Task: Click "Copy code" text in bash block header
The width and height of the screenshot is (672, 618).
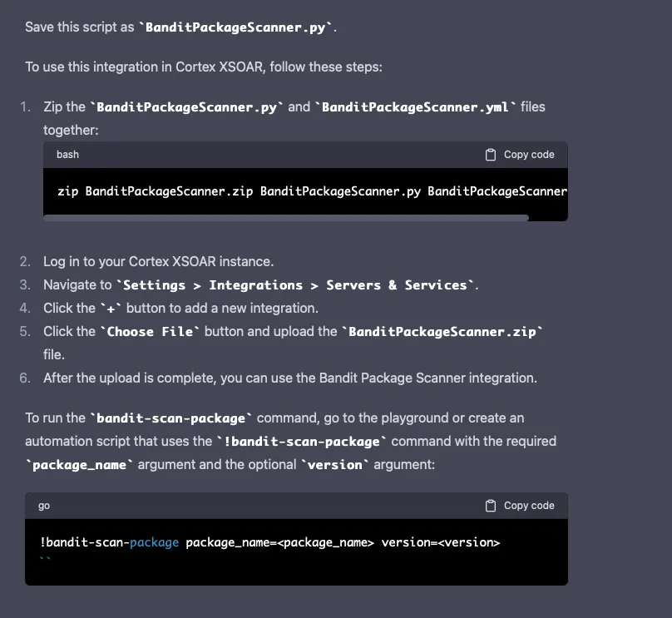Action: 529,155
